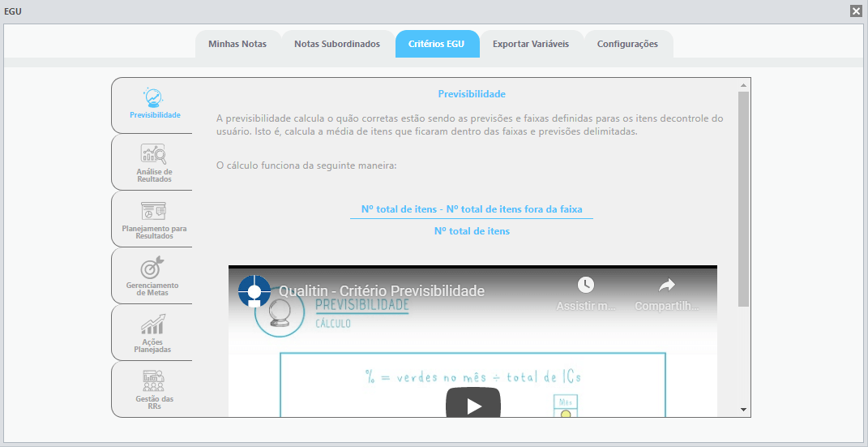The height and width of the screenshot is (447, 868).
Task: Open Planejamento para Resultados criterion icon
Action: tap(153, 211)
